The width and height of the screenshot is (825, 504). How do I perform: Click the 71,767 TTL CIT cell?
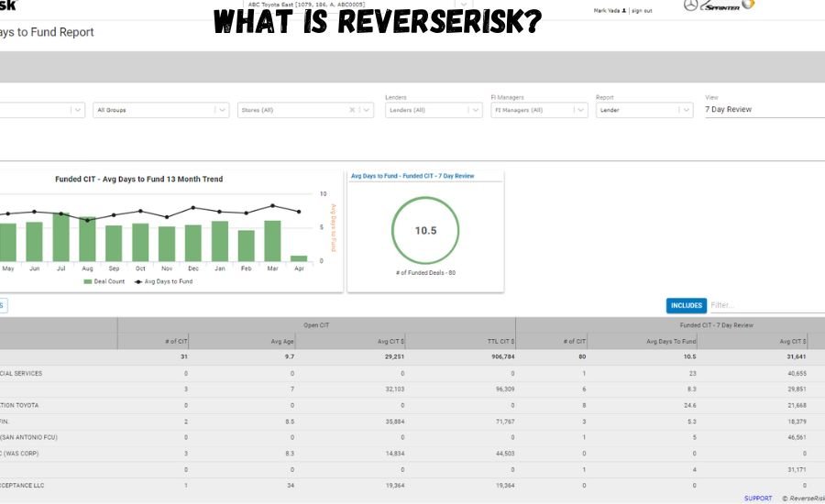pos(504,422)
